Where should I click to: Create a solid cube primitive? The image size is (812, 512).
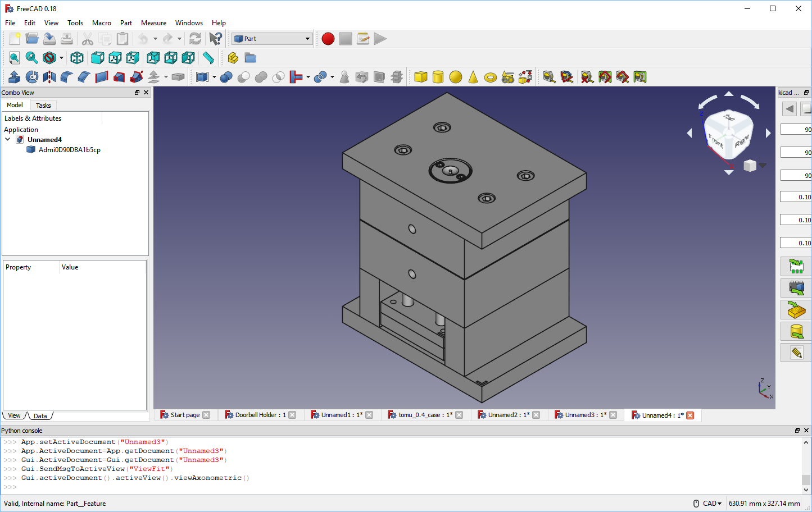coord(421,77)
